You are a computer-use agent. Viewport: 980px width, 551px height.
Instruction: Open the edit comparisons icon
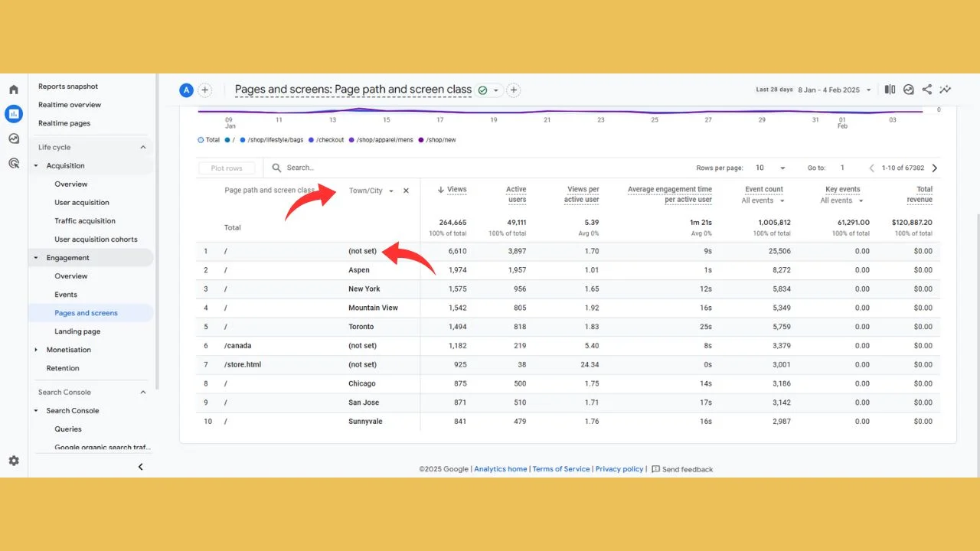click(890, 90)
